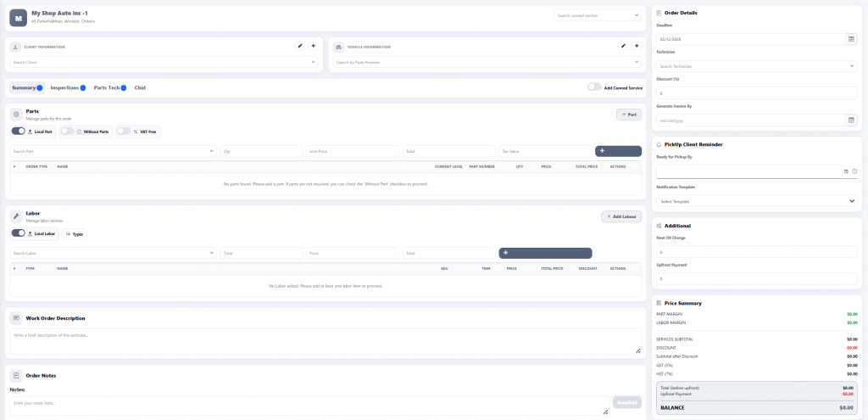
Task: Switch to the Inspections tab
Action: (x=64, y=87)
